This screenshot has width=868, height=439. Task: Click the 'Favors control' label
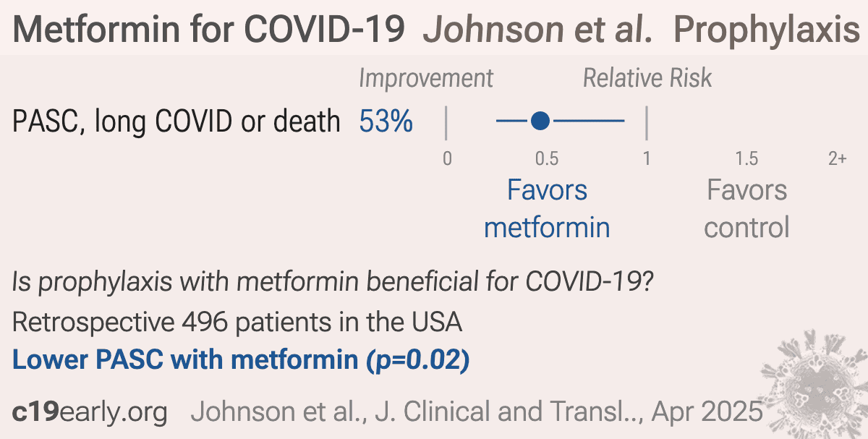[746, 209]
